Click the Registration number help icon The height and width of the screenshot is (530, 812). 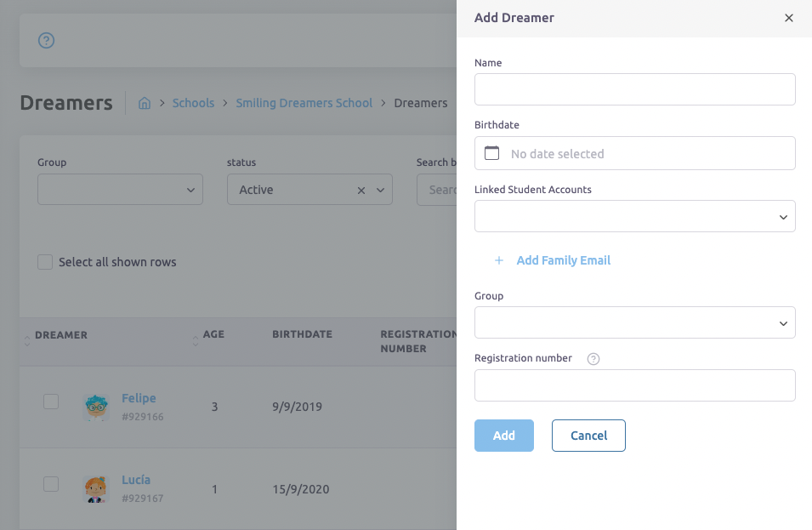pos(593,359)
